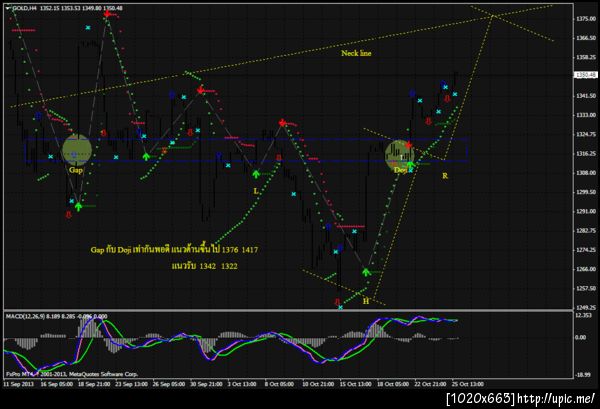The width and height of the screenshot is (600, 409).
Task: Select the current price tag 1350.48
Action: (585, 75)
